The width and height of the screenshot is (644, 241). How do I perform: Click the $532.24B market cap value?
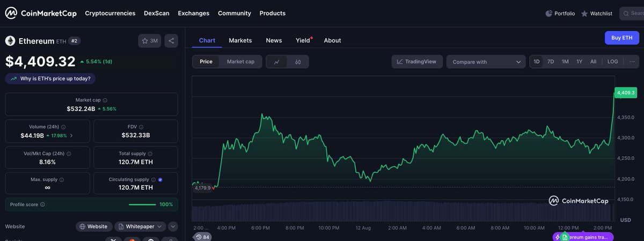coord(81,108)
